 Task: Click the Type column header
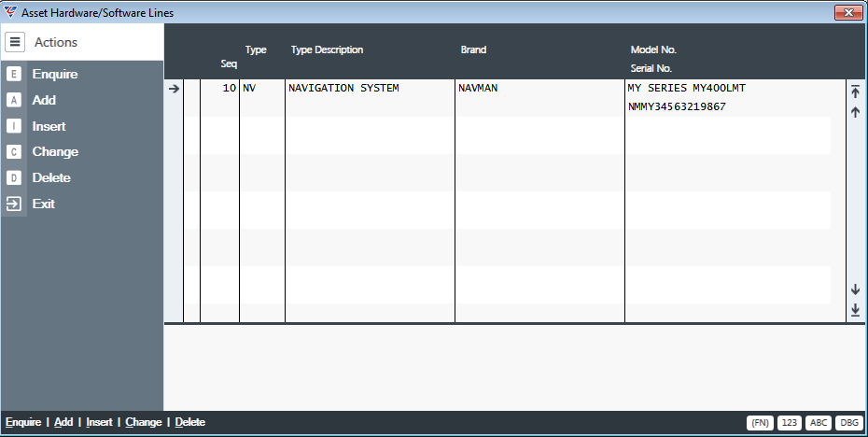[x=256, y=49]
